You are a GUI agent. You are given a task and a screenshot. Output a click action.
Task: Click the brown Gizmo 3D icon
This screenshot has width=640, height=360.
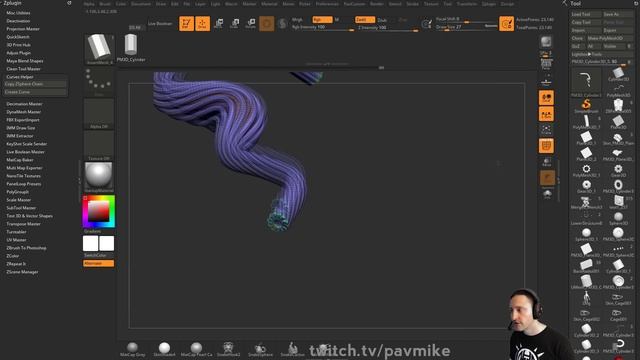267,24
